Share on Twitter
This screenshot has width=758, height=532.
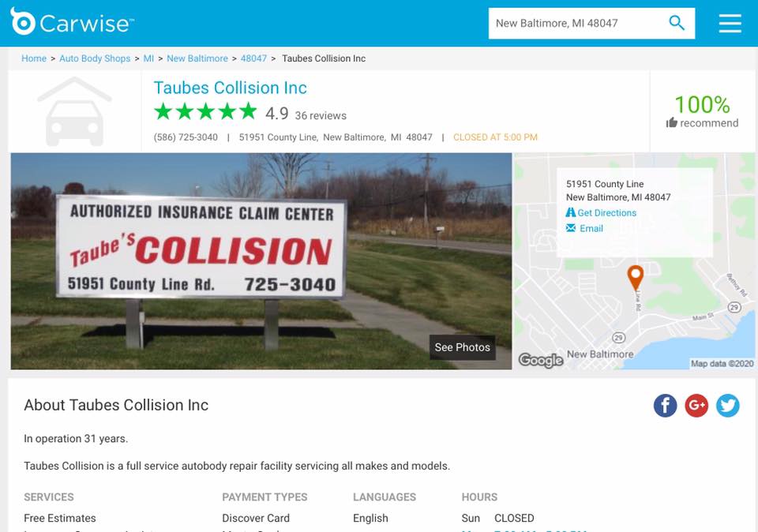[x=727, y=406]
